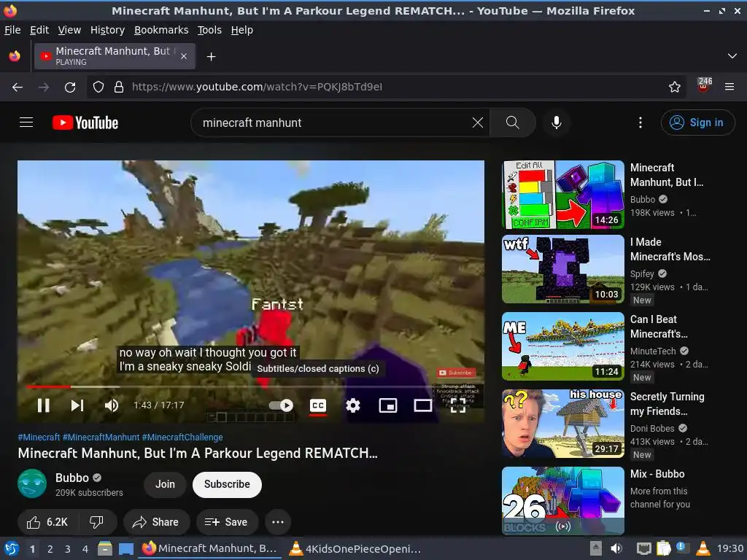
Task: Subscribe to Bubbo
Action: [227, 484]
